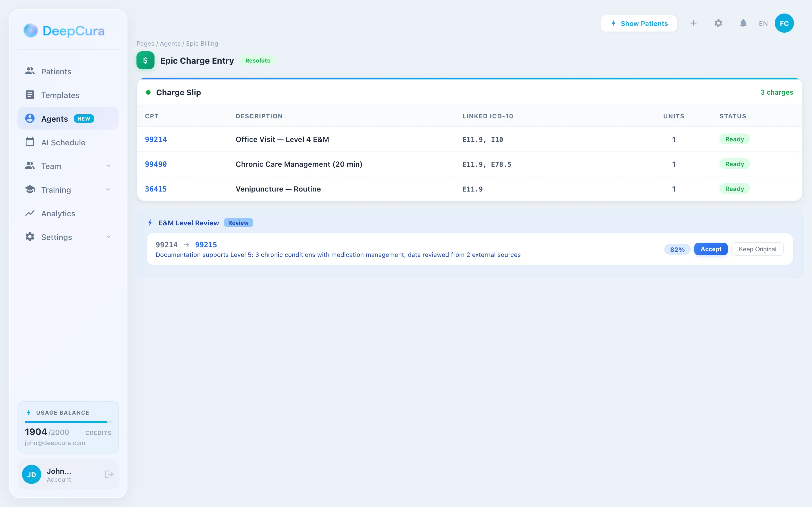Click the Analytics chart icon
The image size is (812, 507).
[x=30, y=213]
